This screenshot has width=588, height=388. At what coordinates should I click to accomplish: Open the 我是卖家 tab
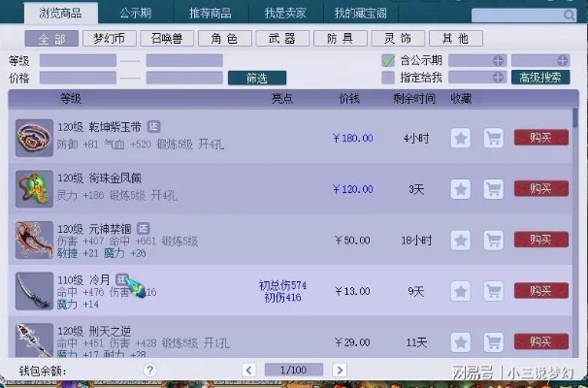(285, 14)
